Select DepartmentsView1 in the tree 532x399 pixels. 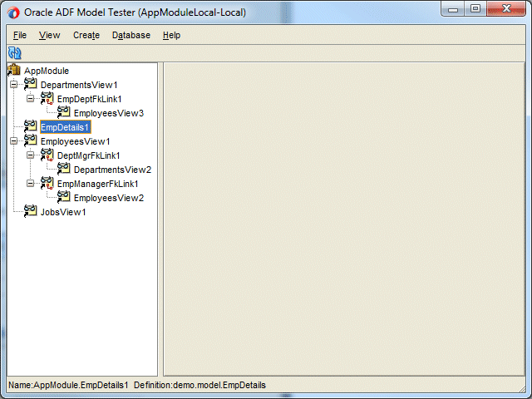pos(79,85)
